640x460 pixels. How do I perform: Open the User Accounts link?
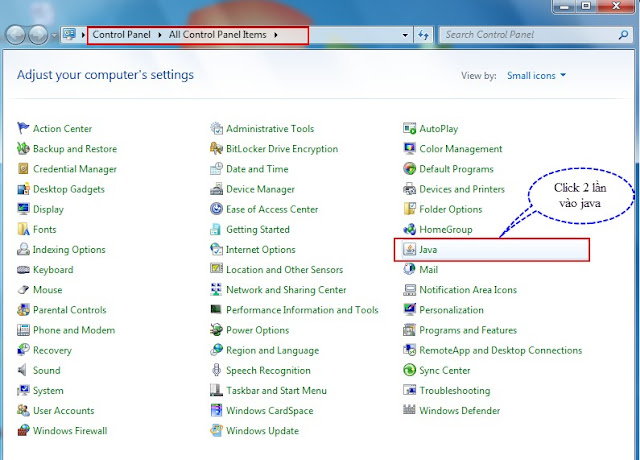(64, 411)
